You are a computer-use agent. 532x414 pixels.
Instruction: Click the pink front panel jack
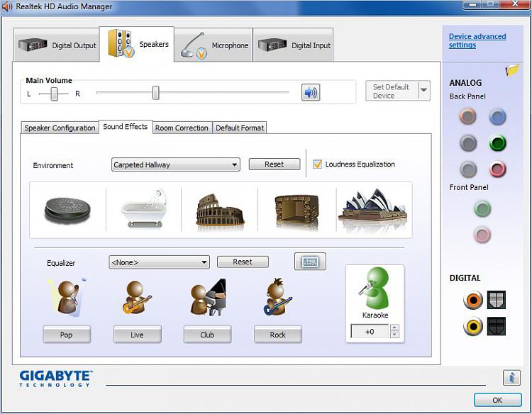(x=482, y=235)
